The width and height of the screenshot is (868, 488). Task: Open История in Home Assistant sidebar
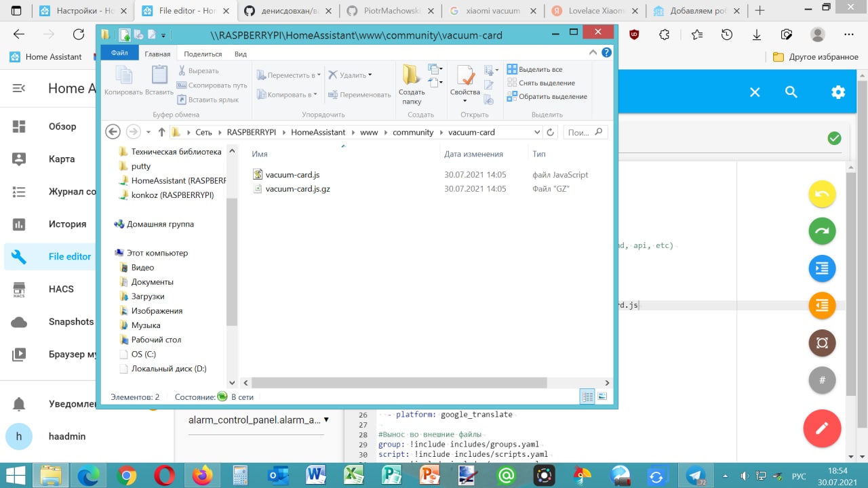(x=67, y=224)
